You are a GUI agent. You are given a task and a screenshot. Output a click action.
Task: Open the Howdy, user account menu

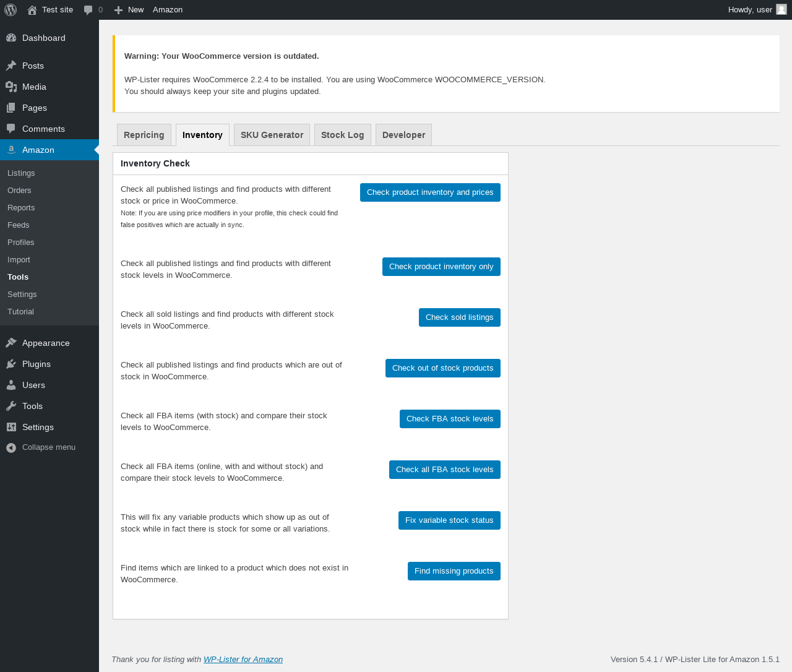pos(750,10)
